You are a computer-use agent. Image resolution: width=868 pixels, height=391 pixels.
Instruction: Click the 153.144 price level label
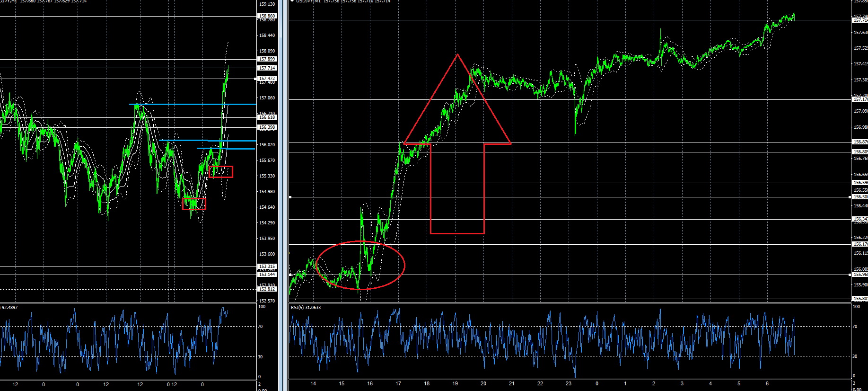[267, 275]
